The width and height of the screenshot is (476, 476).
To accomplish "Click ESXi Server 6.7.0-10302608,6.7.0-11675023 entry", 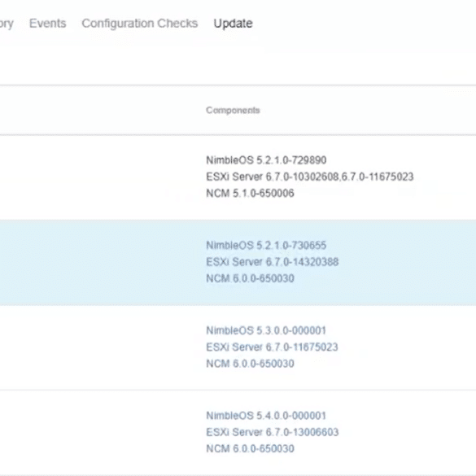I will tap(310, 177).
